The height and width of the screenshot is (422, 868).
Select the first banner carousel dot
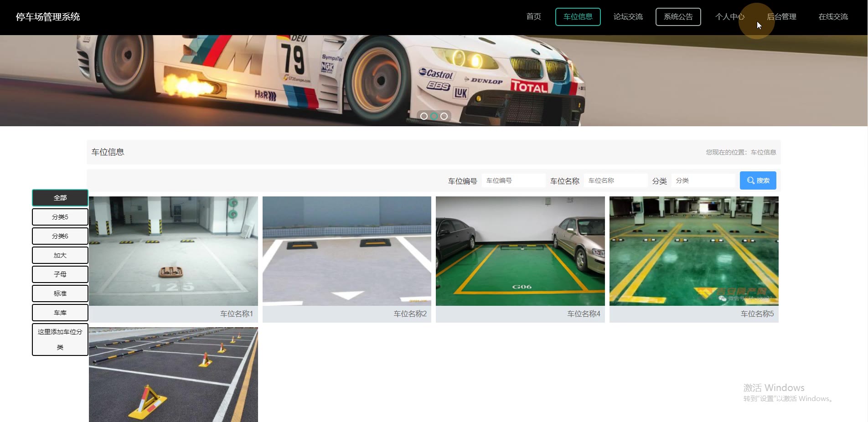point(424,116)
